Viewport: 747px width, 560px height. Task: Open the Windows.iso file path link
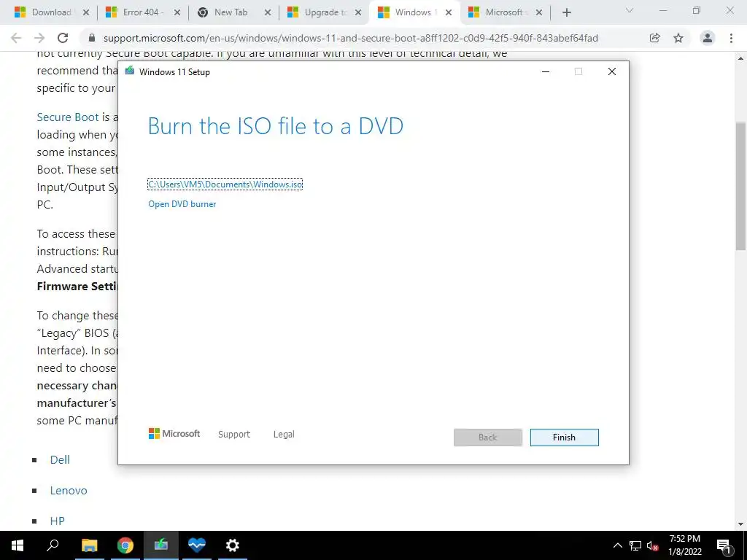(x=225, y=184)
